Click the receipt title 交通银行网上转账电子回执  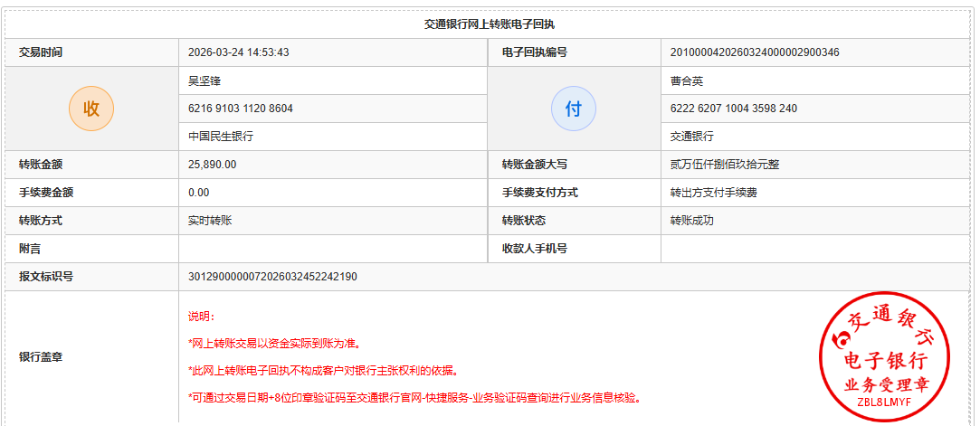490,24
